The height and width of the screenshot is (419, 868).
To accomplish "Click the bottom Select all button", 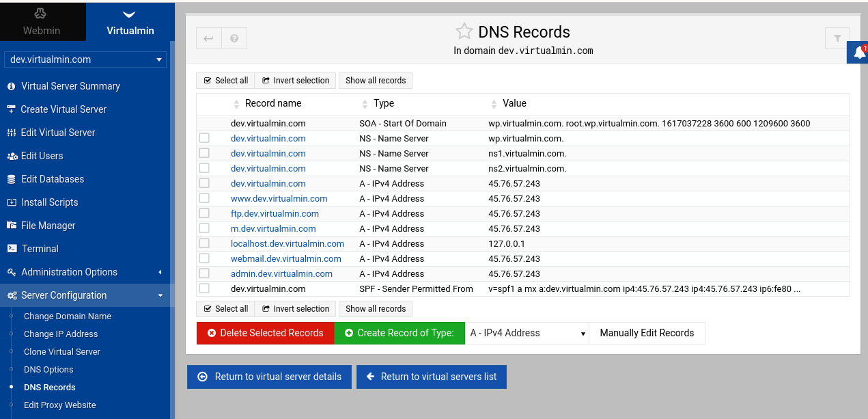I will [x=225, y=309].
